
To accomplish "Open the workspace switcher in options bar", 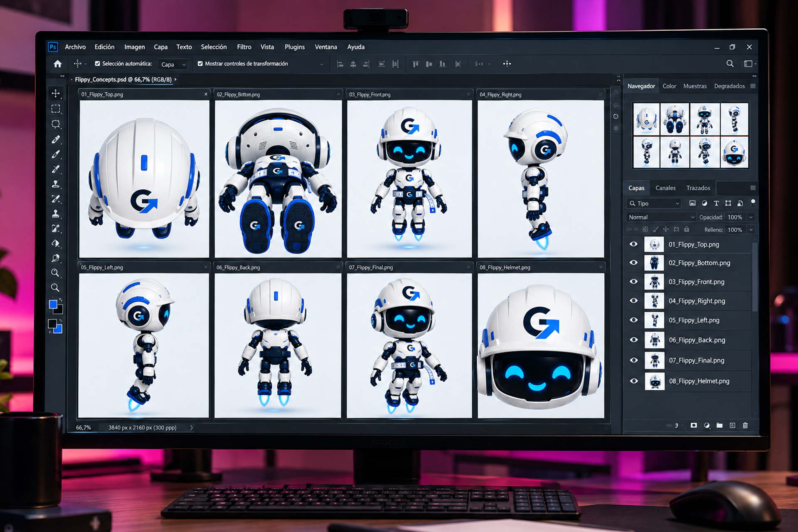I will [x=749, y=64].
